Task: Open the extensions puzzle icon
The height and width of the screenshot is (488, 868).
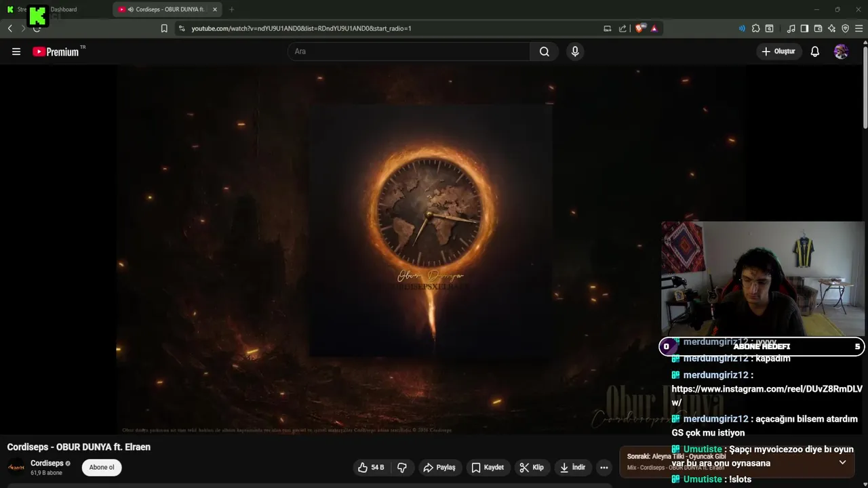Action: (755, 28)
